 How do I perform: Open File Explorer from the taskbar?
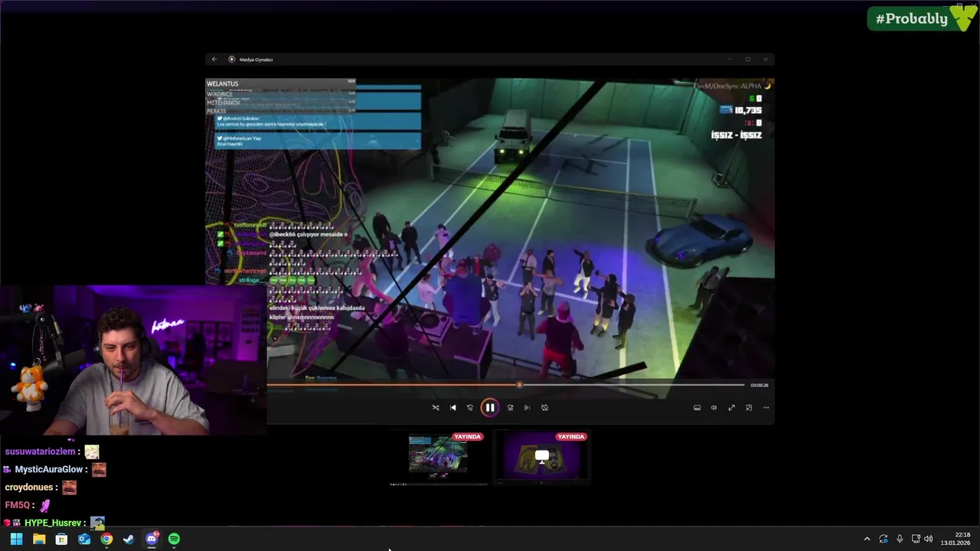click(x=39, y=539)
